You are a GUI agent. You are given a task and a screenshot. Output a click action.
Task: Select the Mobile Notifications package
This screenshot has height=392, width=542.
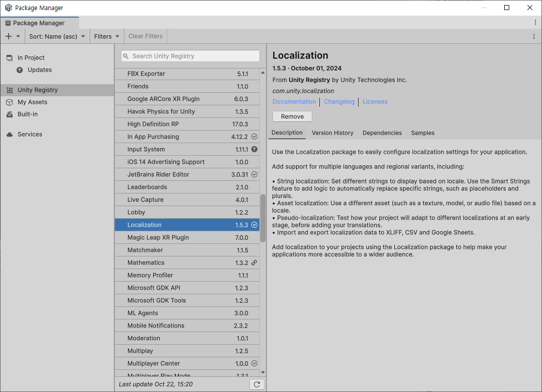point(187,326)
